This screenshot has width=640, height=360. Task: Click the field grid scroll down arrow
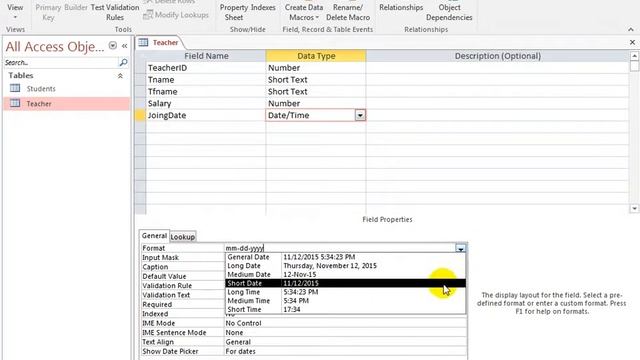[x=634, y=209]
